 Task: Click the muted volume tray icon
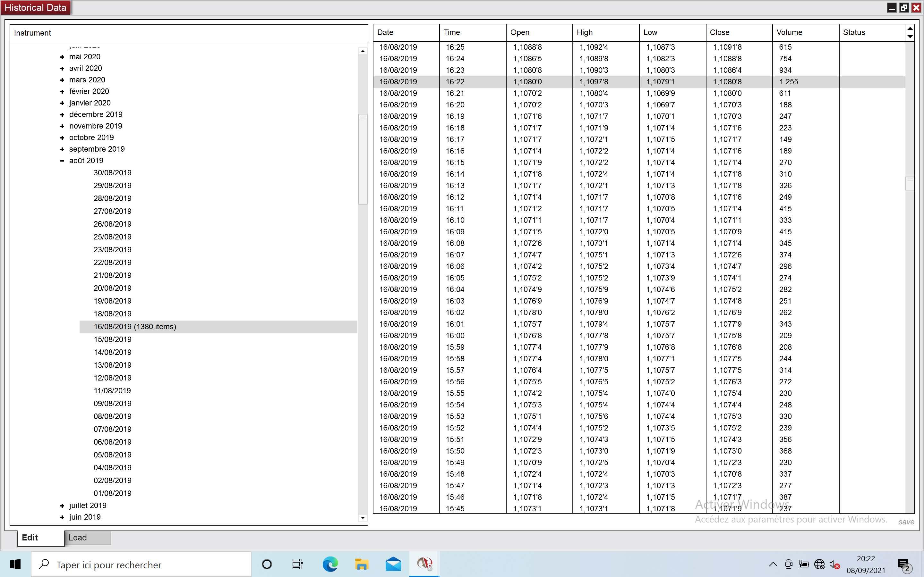[x=834, y=564]
